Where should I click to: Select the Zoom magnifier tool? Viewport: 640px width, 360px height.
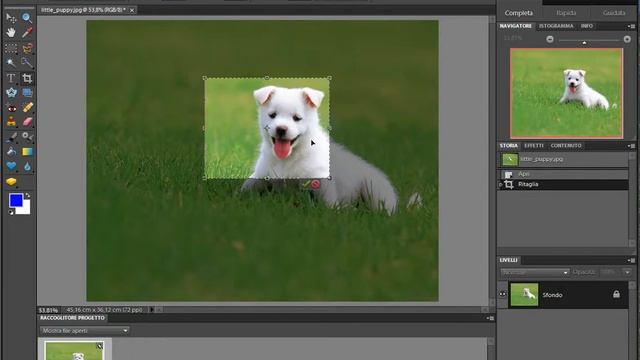click(x=27, y=18)
